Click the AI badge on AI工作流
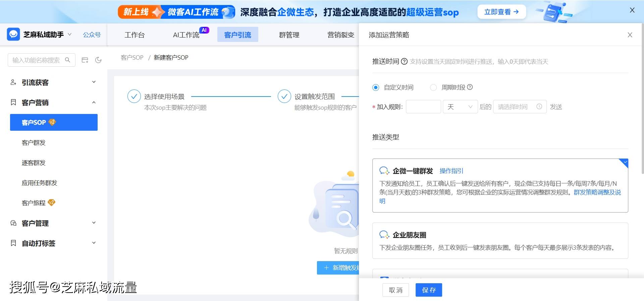Screen dimensions: 644x301 (x=204, y=30)
